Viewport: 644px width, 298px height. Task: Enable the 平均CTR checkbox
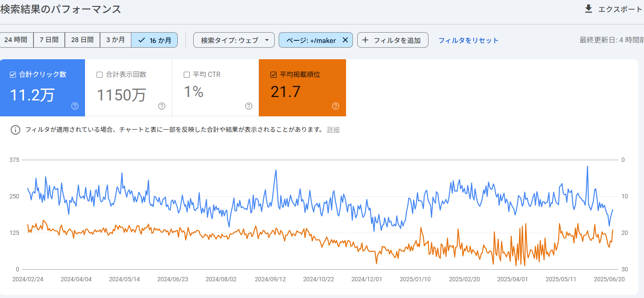click(187, 74)
